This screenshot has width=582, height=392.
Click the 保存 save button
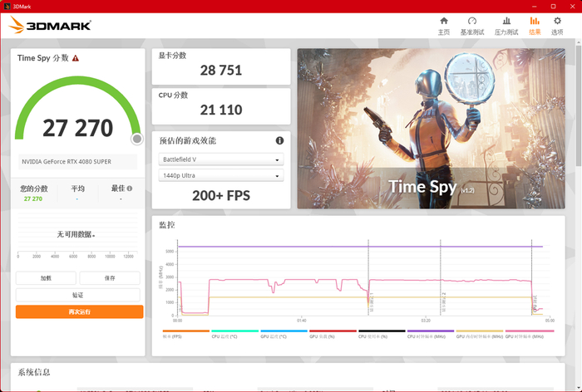[110, 277]
